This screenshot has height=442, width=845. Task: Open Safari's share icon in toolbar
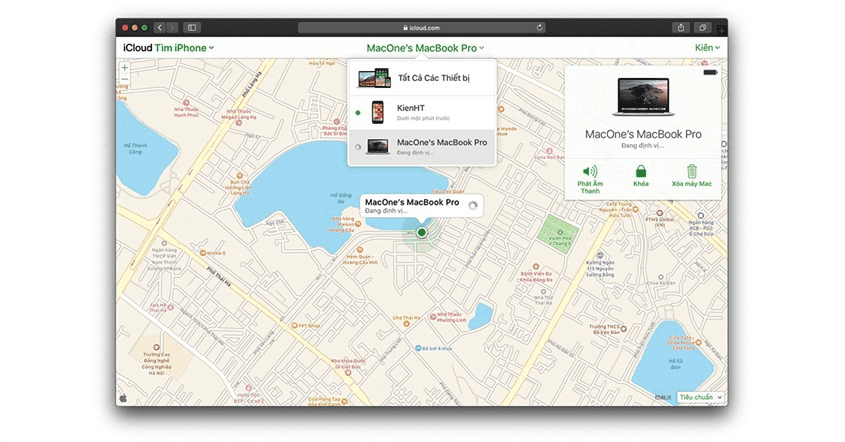coord(681,27)
